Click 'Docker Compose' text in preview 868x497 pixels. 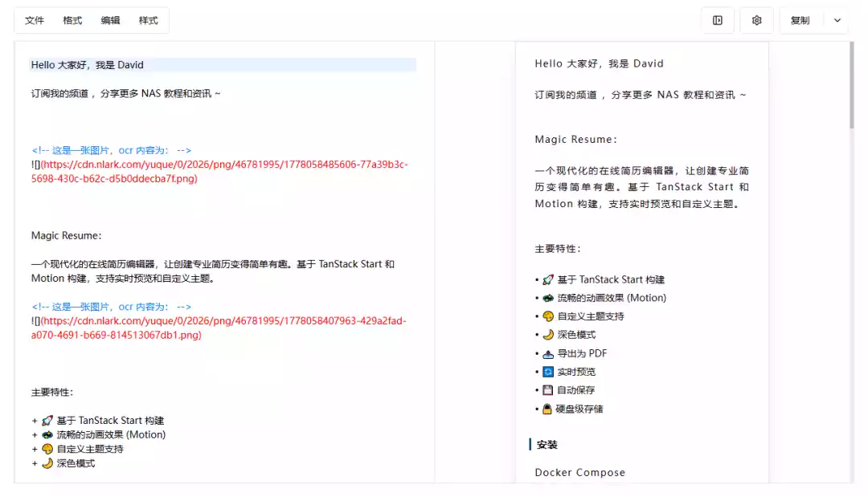[x=580, y=473]
